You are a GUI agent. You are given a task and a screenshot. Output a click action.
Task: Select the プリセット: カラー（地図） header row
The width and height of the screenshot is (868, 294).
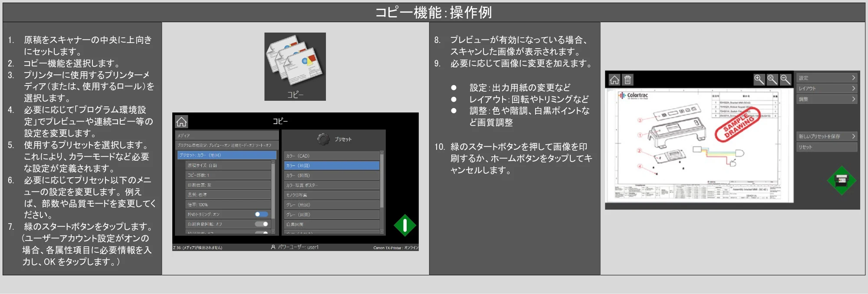(227, 155)
